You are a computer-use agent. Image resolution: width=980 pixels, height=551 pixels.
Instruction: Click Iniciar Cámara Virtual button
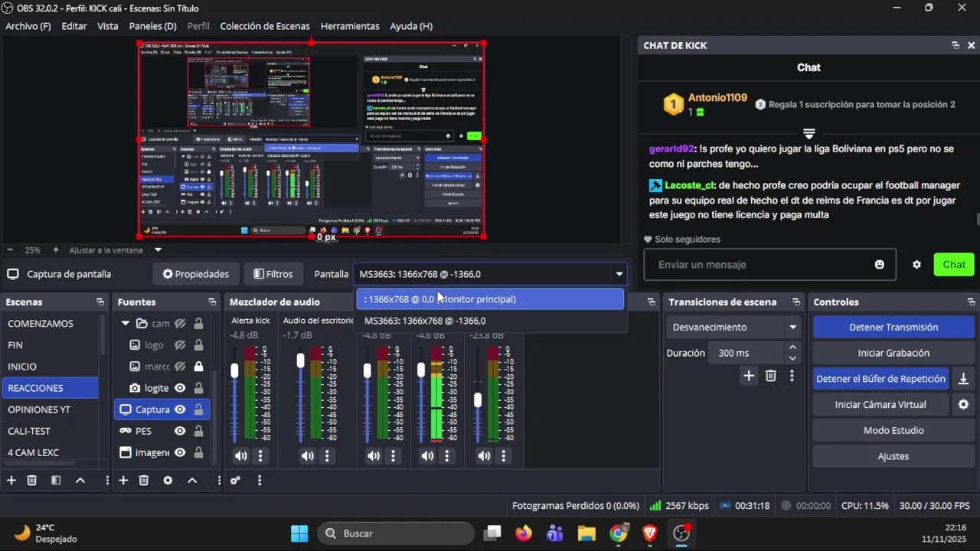point(880,405)
